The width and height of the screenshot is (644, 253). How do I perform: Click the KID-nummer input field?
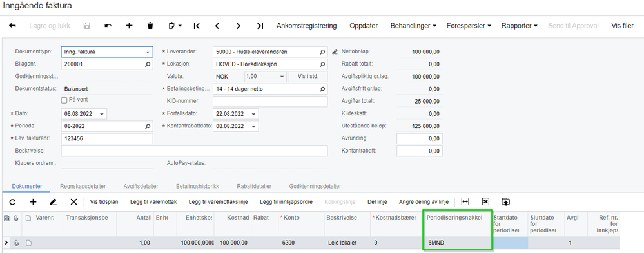point(270,101)
